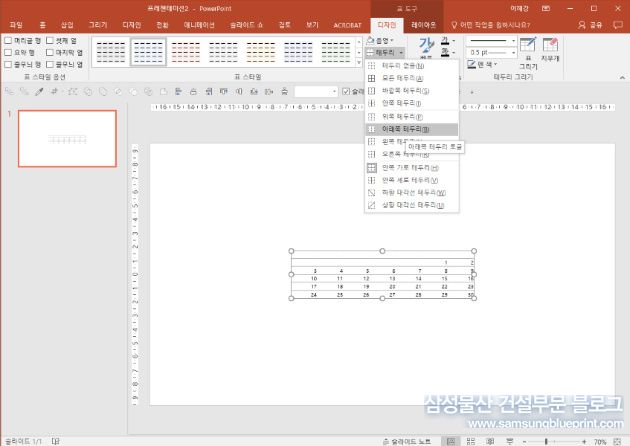
Task: Start slideshow from status bar icon
Action: click(x=509, y=441)
